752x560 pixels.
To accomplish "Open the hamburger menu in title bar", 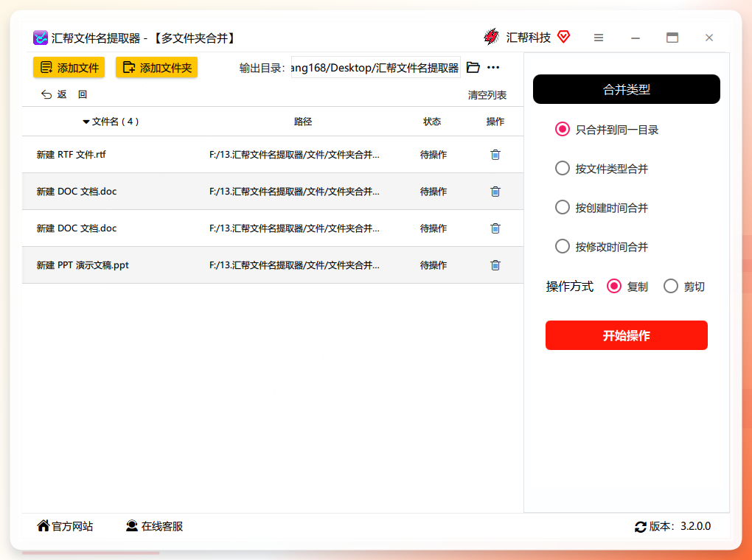I will (599, 38).
